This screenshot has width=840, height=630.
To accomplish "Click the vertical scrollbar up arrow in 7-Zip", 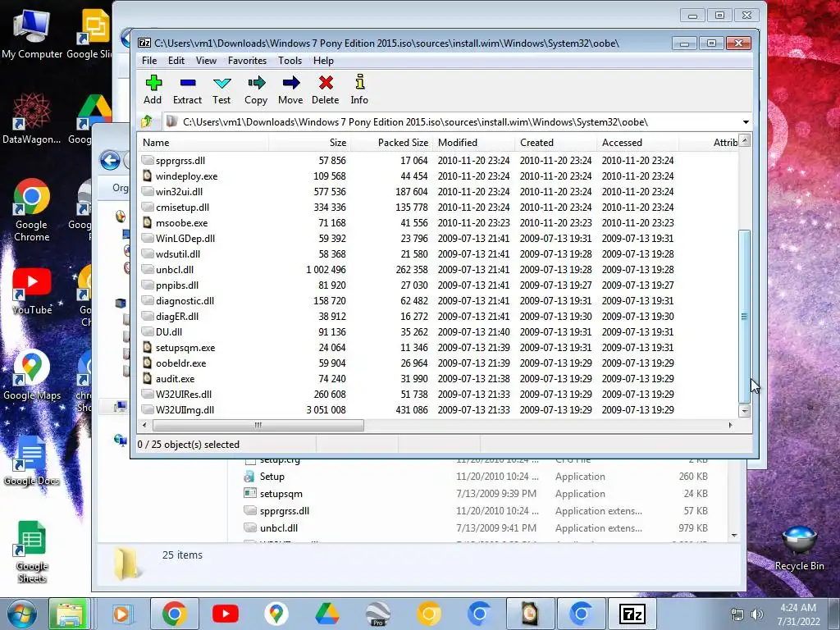I will pos(744,141).
